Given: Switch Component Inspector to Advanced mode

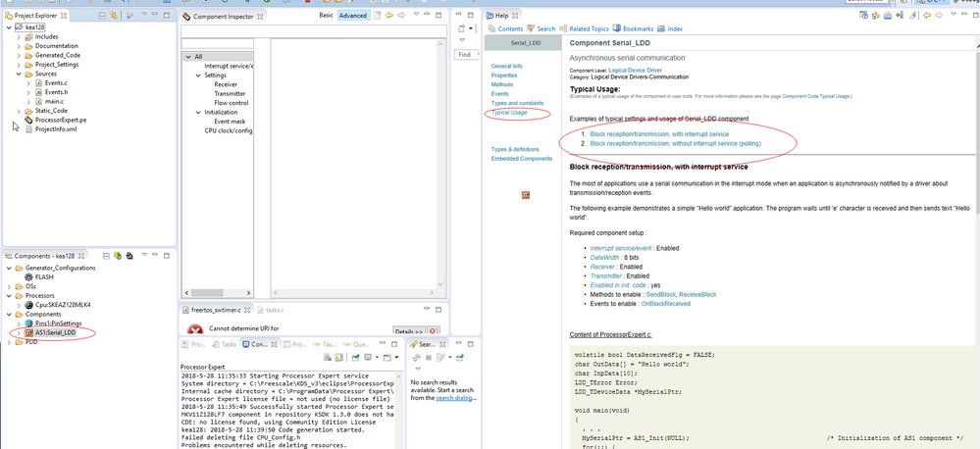Looking at the screenshot, I should [x=353, y=15].
